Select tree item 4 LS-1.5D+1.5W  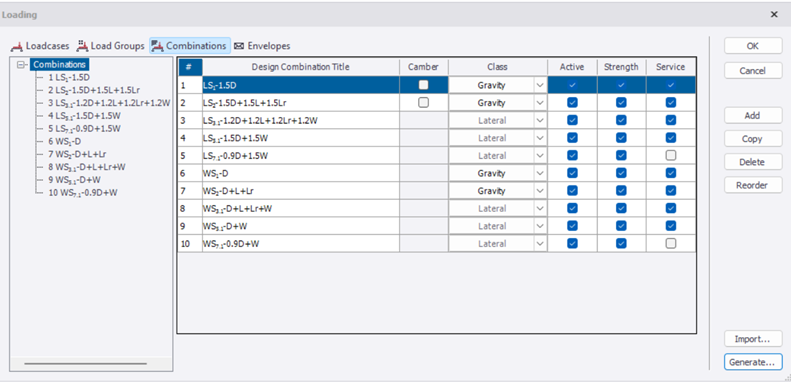pos(84,116)
